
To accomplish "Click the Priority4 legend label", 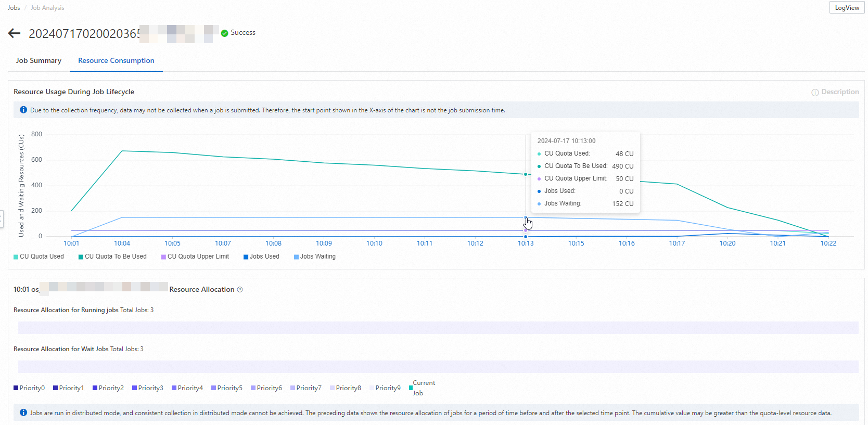I will pyautogui.click(x=190, y=388).
